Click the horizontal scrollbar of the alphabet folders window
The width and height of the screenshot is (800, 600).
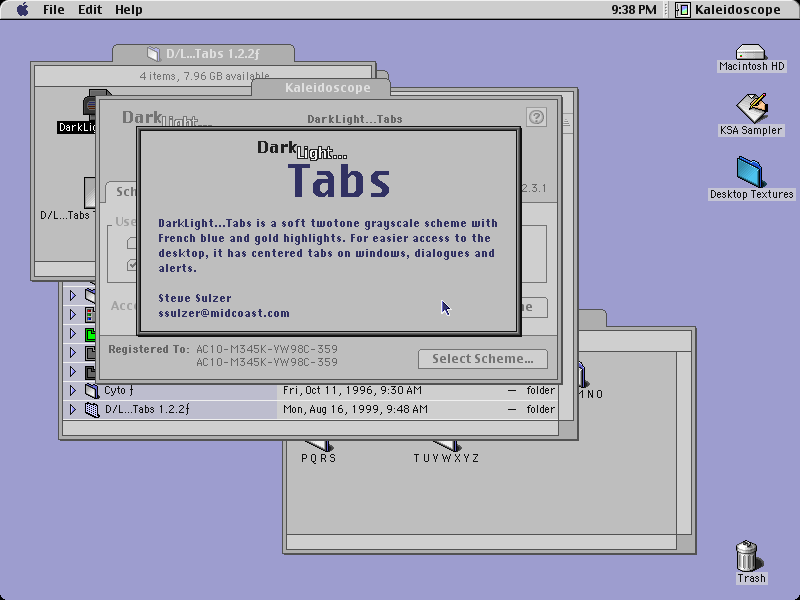click(x=482, y=542)
